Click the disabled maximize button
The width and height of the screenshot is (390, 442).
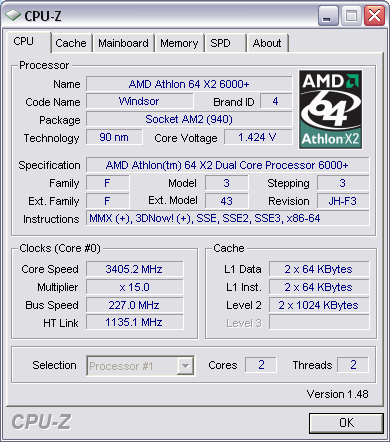pos(351,16)
